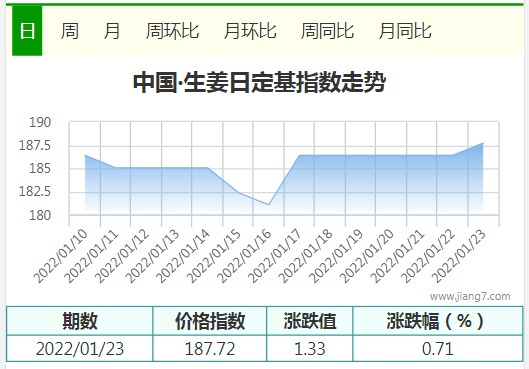Click the x-axis label 2022/01/17
This screenshot has width=529, height=369.
[x=274, y=256]
